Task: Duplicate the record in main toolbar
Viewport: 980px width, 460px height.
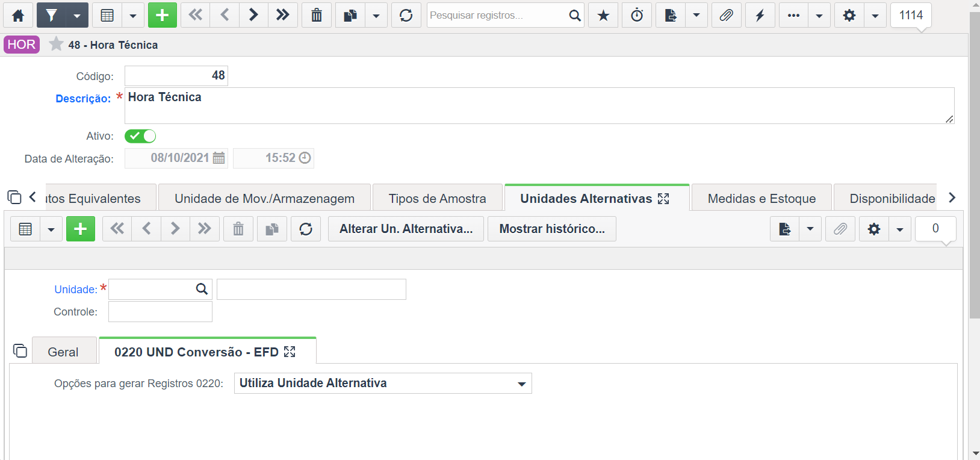Action: 350,15
